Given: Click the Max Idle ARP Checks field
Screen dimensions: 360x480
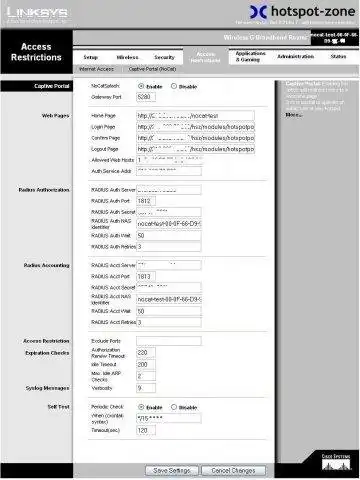Looking at the screenshot, I should click(146, 376).
